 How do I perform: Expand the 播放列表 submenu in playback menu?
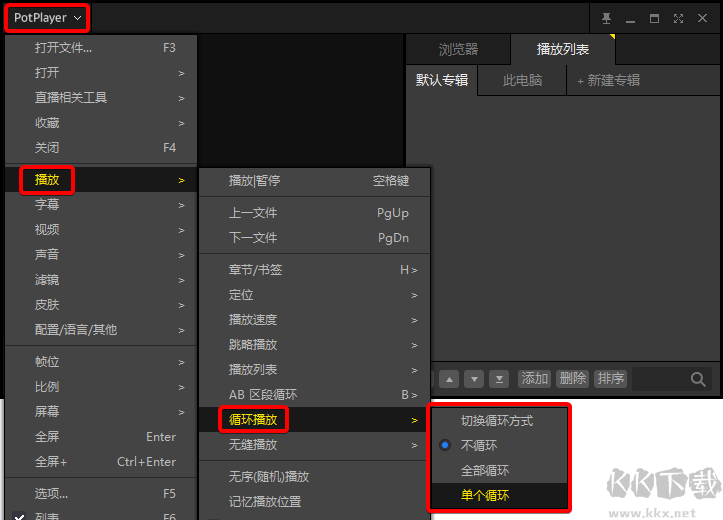(x=315, y=370)
